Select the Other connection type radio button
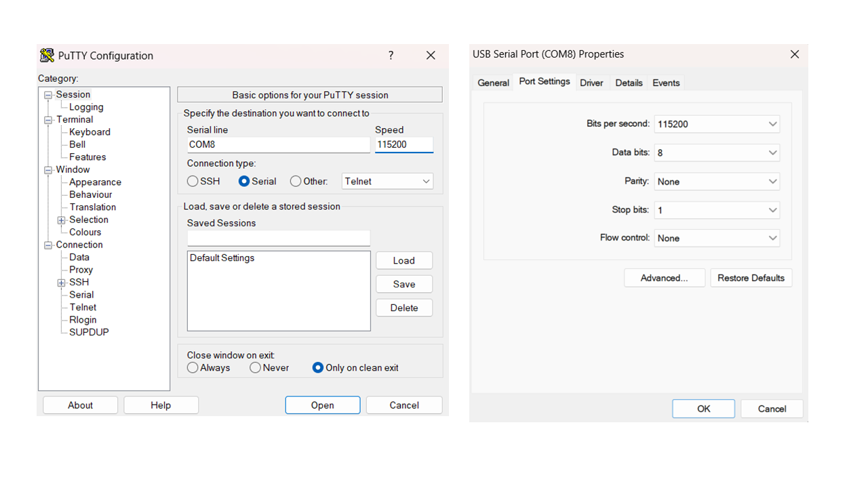 296,181
